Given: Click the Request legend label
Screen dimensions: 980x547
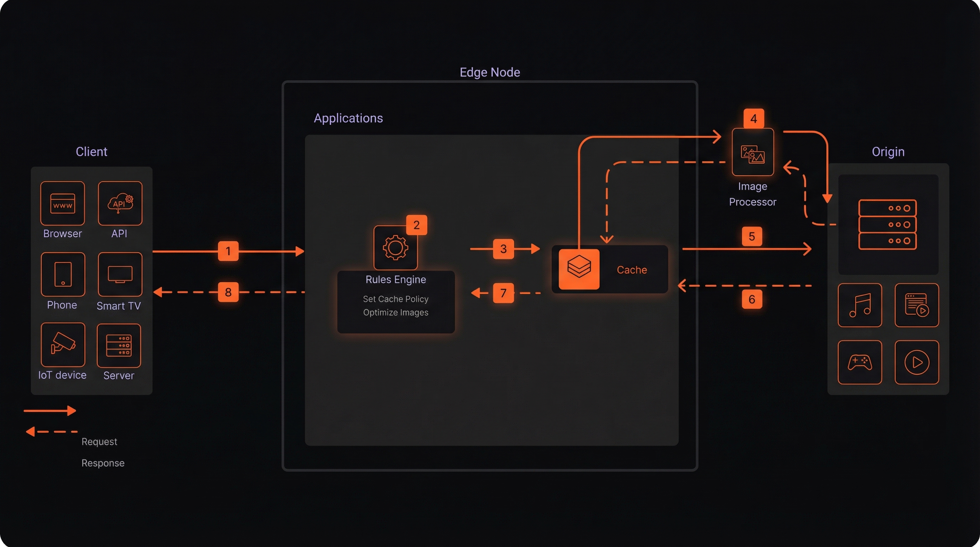Looking at the screenshot, I should (x=99, y=442).
